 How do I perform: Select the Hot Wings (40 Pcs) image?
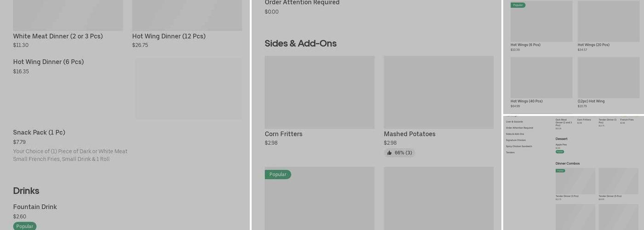pos(541,77)
